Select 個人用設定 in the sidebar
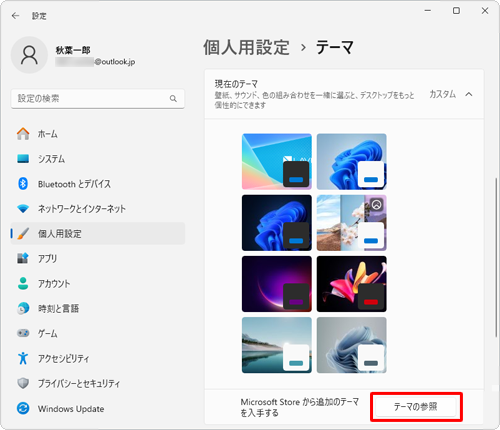This screenshot has width=500, height=430. pyautogui.click(x=98, y=233)
